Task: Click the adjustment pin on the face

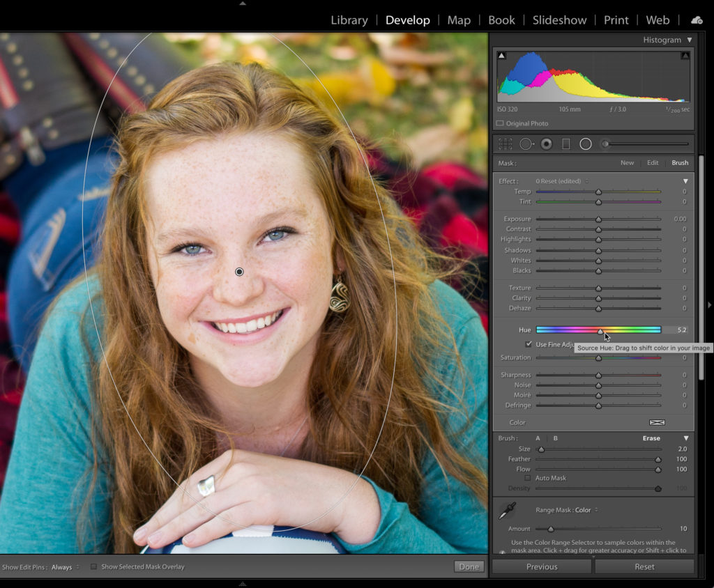Action: click(x=239, y=272)
